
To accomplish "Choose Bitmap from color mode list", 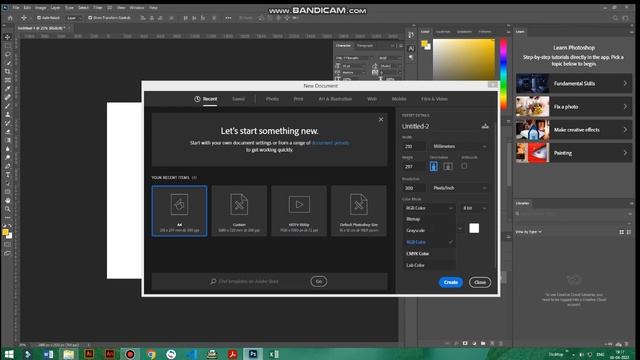I will click(429, 219).
